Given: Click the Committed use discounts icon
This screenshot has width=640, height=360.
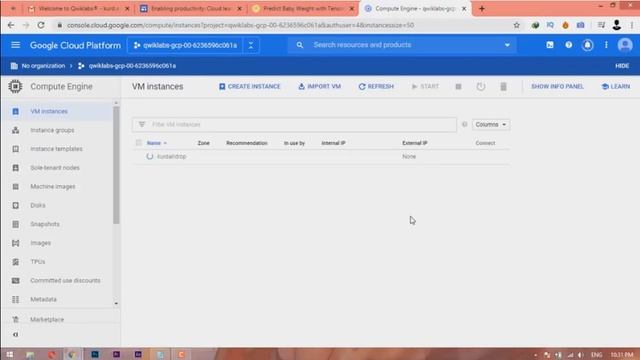Looking at the screenshot, I should (x=16, y=280).
